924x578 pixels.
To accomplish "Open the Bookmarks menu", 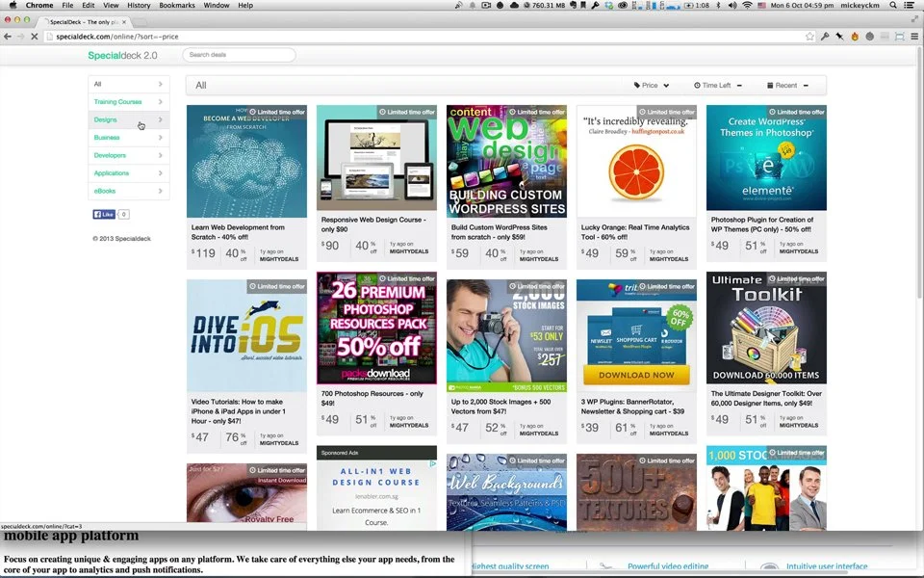I will (177, 6).
